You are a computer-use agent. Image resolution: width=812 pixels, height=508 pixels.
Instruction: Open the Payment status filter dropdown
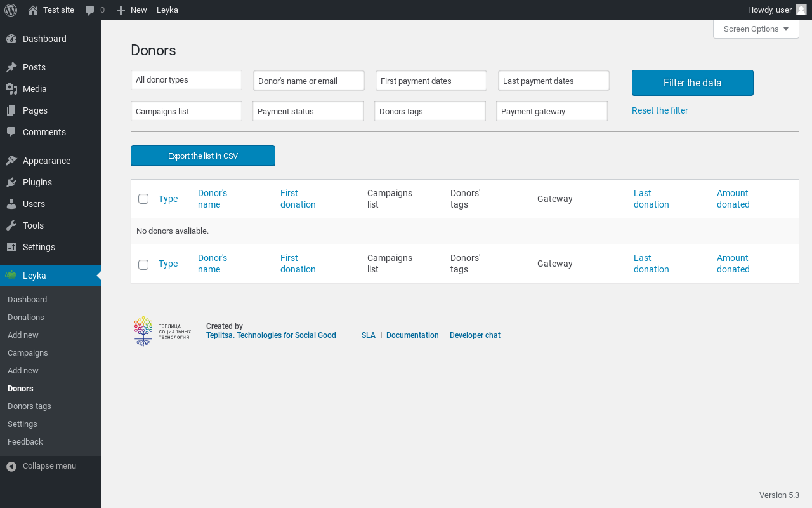[308, 111]
